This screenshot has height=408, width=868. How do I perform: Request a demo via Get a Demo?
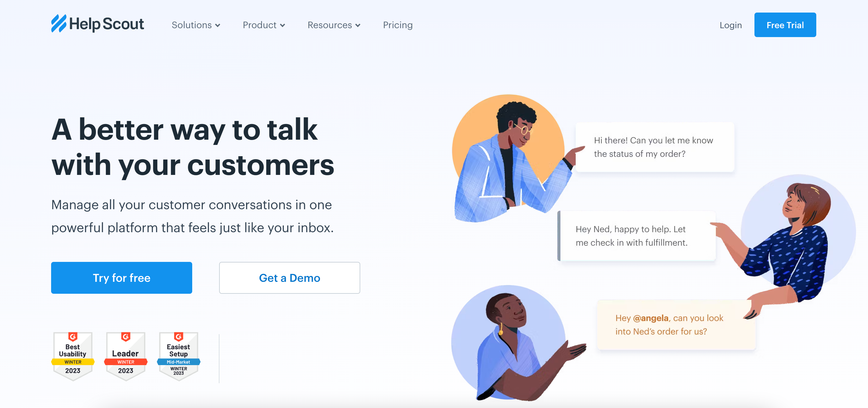pos(290,278)
